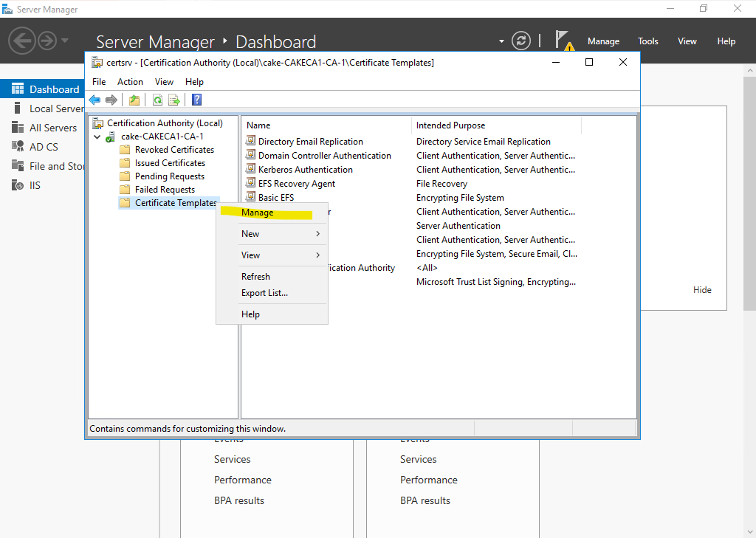Open the certsrv View menu in menu bar
Viewport: 756px width, 538px height.
[164, 81]
